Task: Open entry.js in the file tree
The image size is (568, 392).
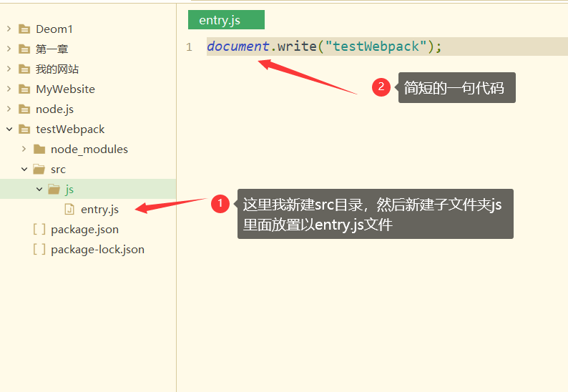Action: point(99,210)
